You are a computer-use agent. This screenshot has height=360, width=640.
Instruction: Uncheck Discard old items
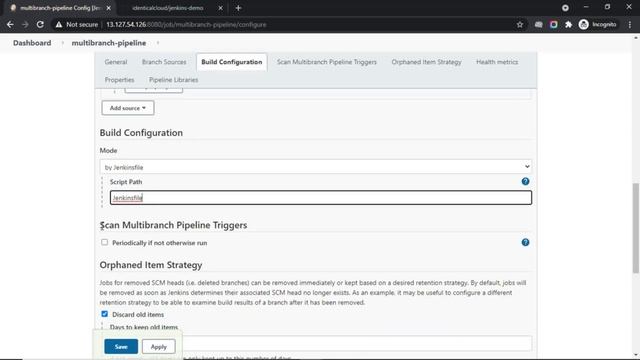[x=104, y=314]
